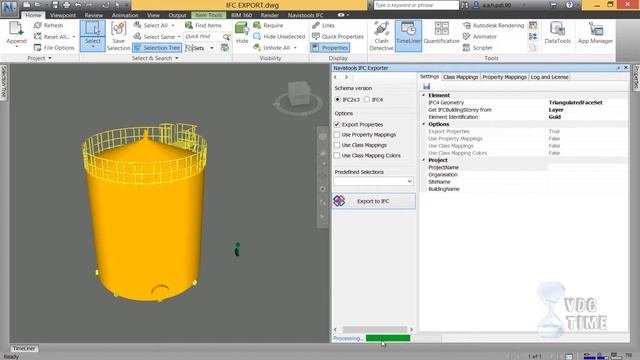Open the Quantification tool
Screen dimensions: 640x360
click(x=441, y=33)
